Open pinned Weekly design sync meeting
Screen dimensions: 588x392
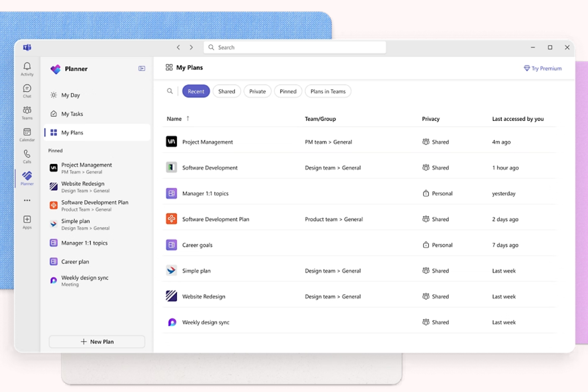(x=97, y=280)
